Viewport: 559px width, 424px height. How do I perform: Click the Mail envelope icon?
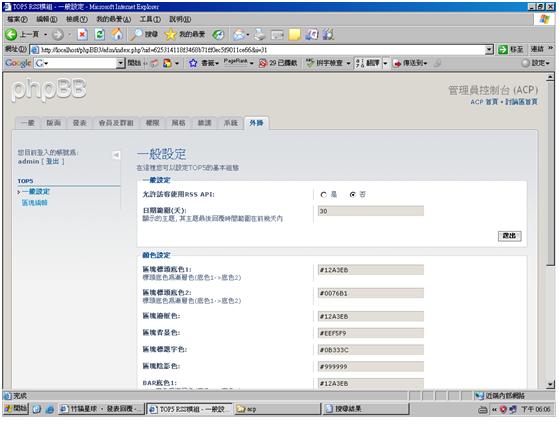coord(239,34)
